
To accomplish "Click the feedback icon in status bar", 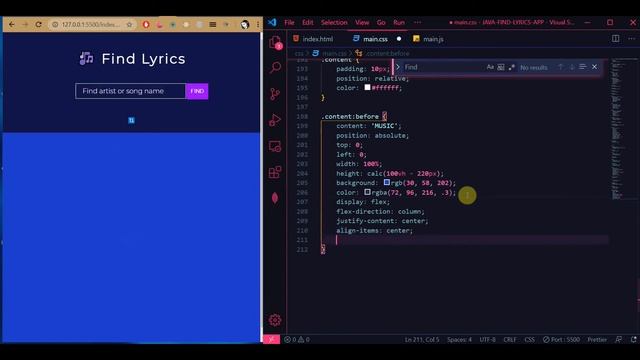I will click(619, 339).
